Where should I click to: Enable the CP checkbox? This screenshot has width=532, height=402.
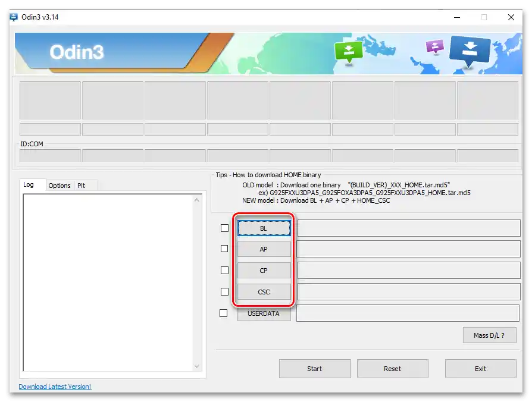pos(224,270)
